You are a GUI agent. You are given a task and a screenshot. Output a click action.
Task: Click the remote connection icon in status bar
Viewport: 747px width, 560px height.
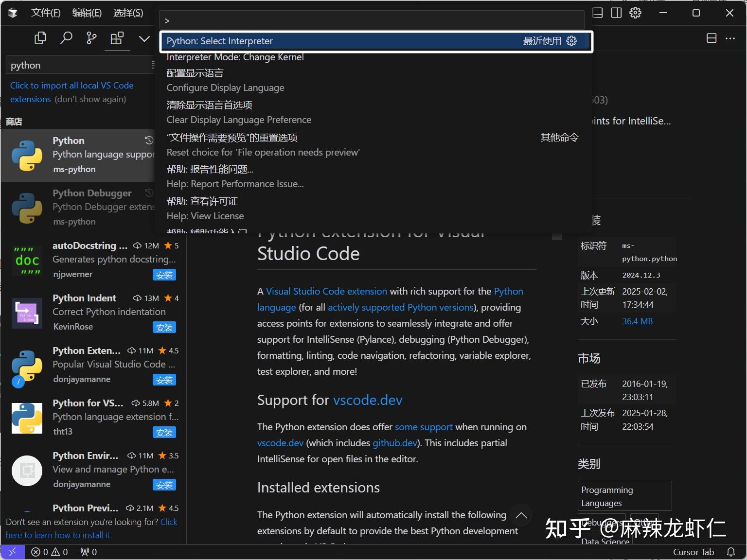pyautogui.click(x=13, y=552)
